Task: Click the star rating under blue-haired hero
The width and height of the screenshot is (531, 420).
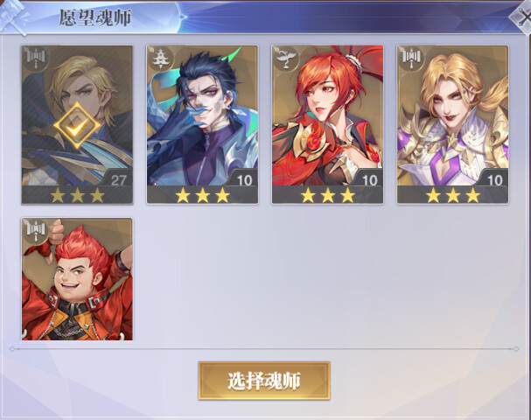Action: point(202,196)
